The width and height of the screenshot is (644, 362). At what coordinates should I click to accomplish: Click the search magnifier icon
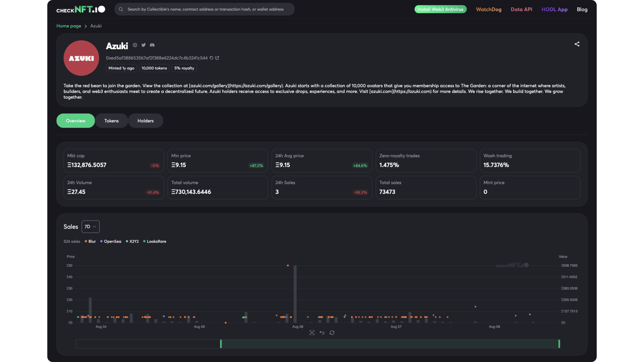click(x=121, y=9)
